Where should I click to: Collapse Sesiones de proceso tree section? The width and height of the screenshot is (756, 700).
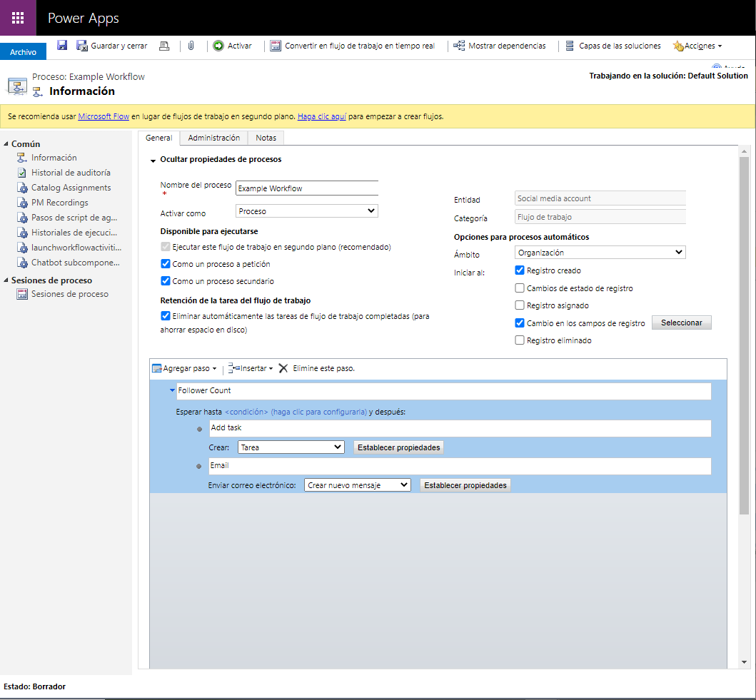click(x=6, y=280)
